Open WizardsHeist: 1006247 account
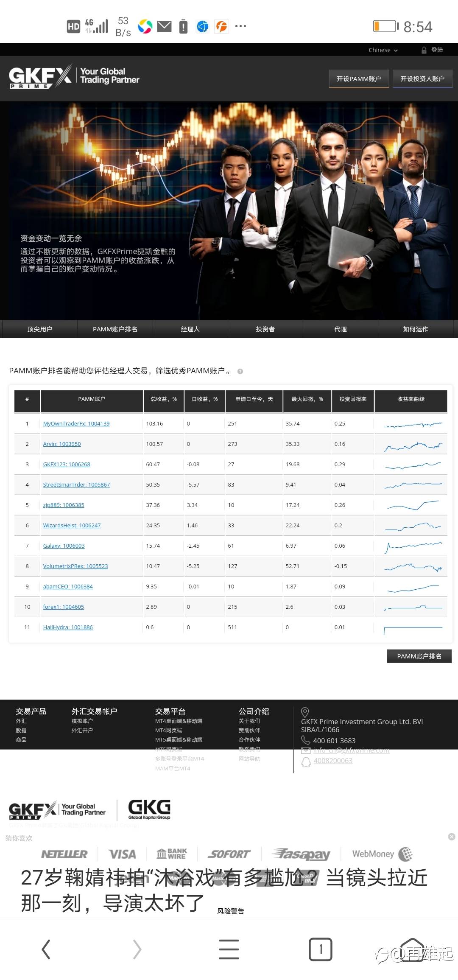The width and height of the screenshot is (458, 980). (x=72, y=525)
